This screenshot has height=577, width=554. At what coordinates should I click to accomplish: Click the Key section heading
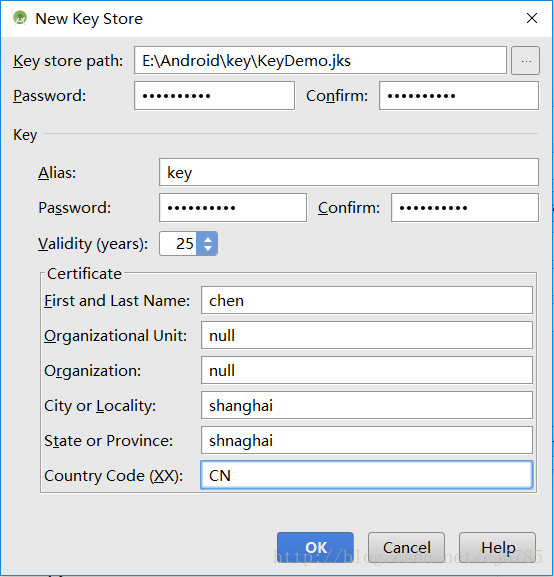pyautogui.click(x=25, y=135)
